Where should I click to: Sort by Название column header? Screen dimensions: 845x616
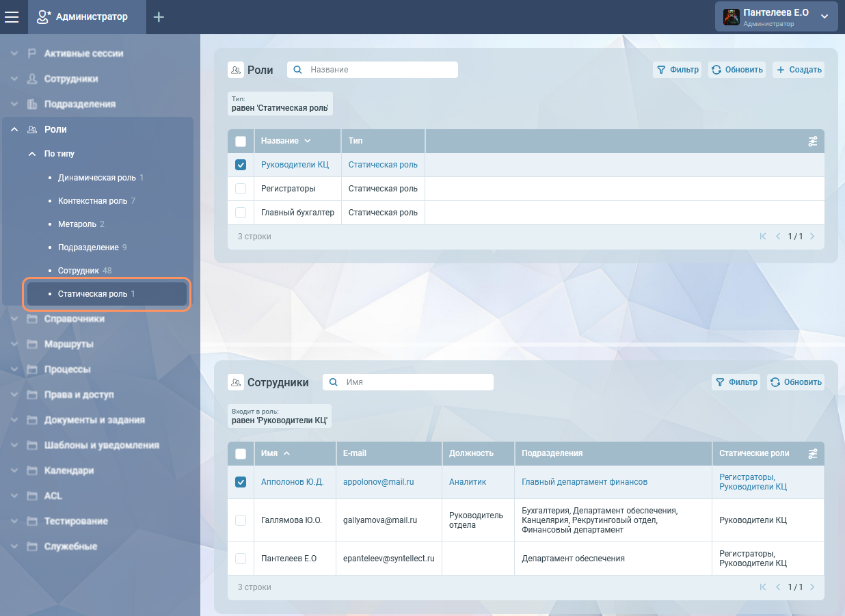pyautogui.click(x=280, y=141)
